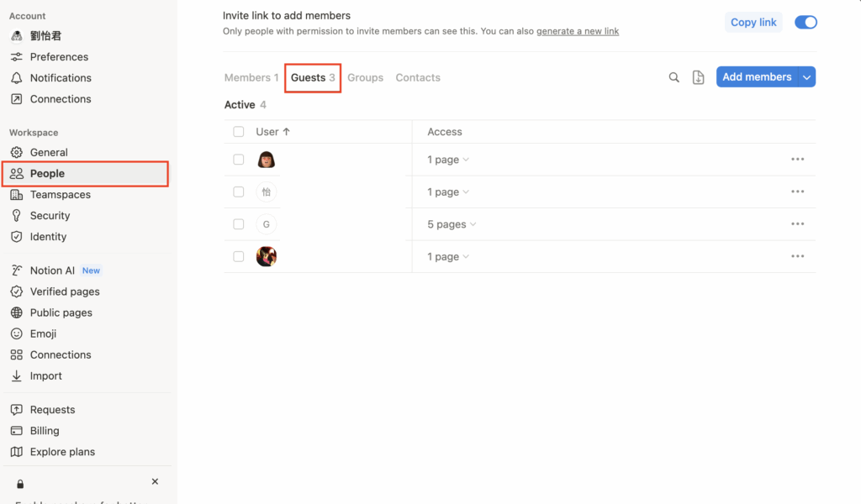The width and height of the screenshot is (861, 504).
Task: Click the export file icon beside search
Action: coord(698,77)
